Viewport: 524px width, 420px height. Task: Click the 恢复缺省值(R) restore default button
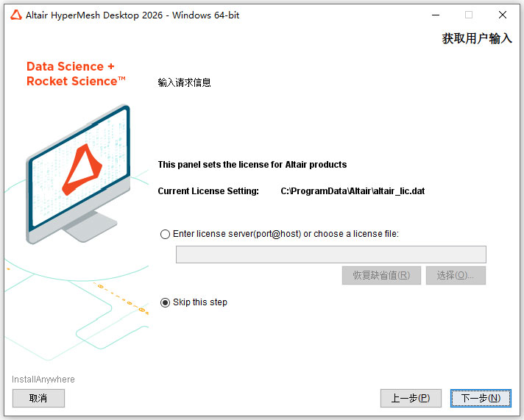(x=381, y=275)
